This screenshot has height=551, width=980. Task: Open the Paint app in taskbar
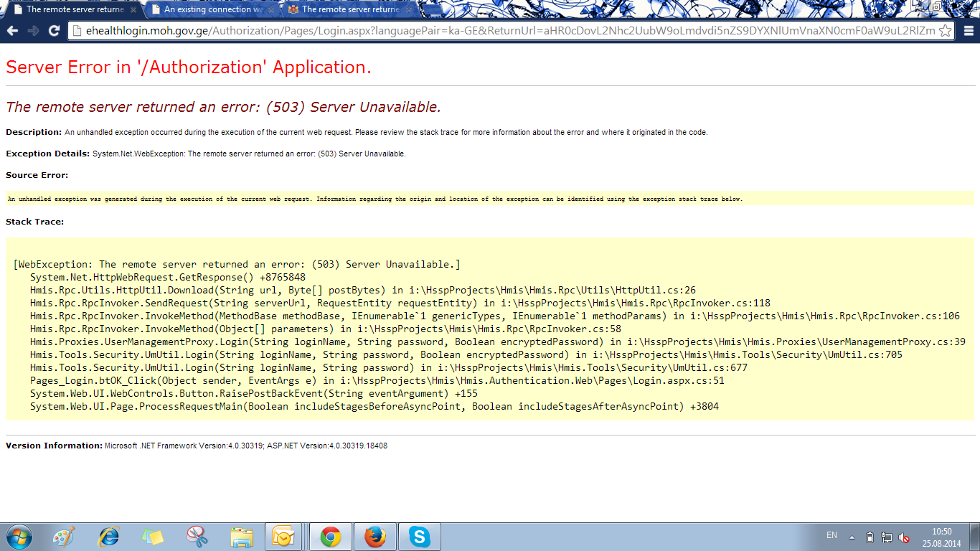(64, 537)
